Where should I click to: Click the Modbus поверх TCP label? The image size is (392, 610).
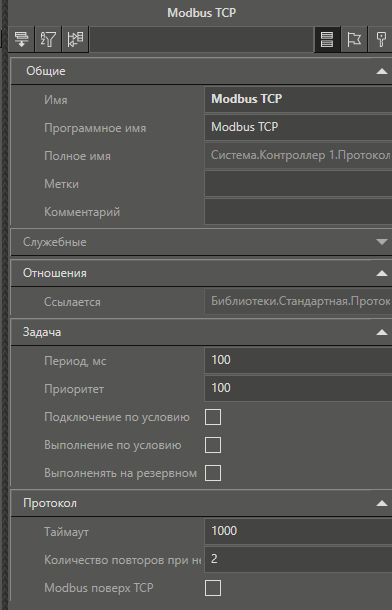98,588
